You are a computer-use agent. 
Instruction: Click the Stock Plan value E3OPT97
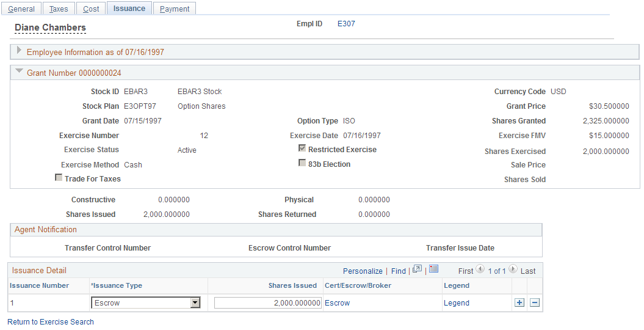pos(140,106)
